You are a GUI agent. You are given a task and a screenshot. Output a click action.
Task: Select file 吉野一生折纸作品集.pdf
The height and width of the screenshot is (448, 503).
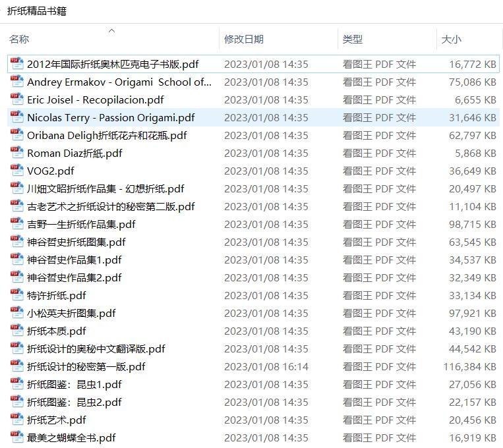tap(81, 225)
